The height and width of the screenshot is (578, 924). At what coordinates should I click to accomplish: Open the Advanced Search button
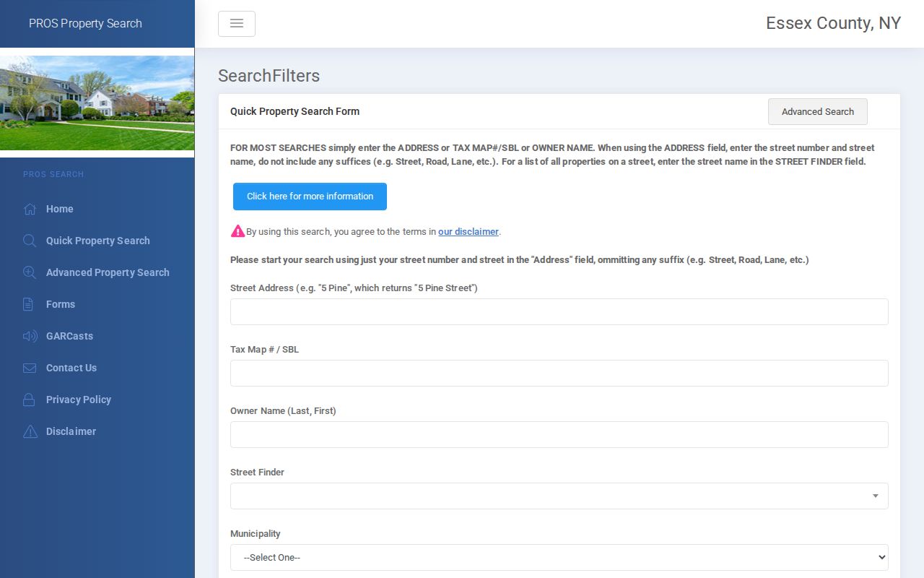[818, 112]
